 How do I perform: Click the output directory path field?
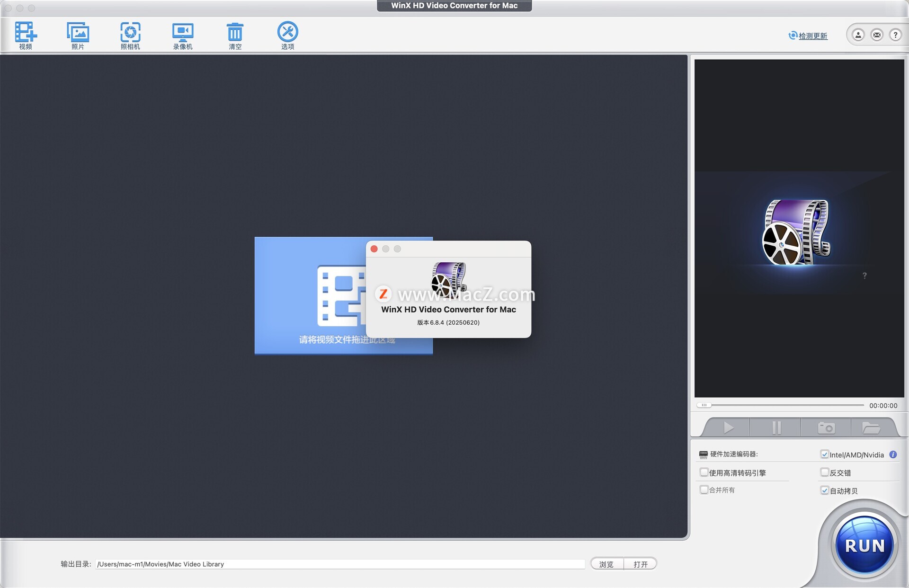(340, 564)
